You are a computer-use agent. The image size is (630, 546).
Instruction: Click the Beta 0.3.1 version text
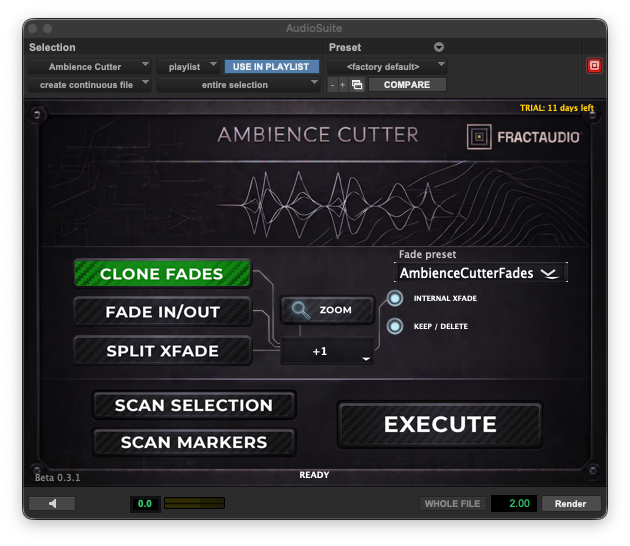(57, 478)
